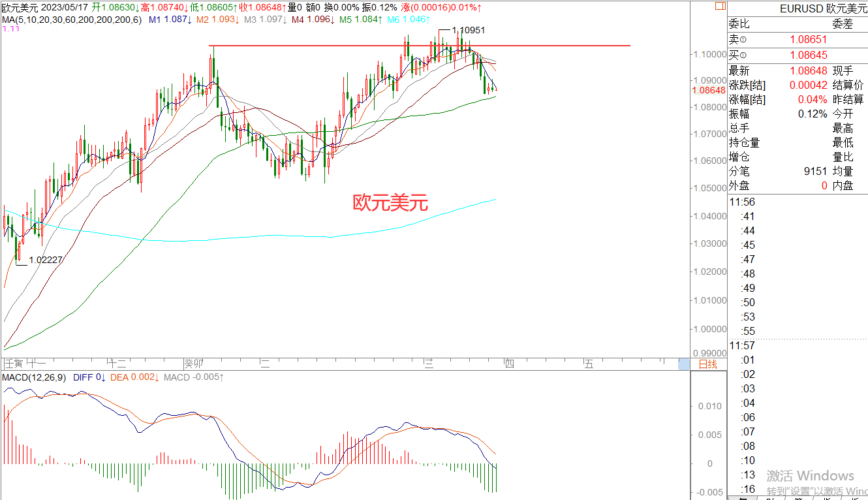Click the 持仓量 label
Screen dimensions: 868x500
click(x=745, y=142)
